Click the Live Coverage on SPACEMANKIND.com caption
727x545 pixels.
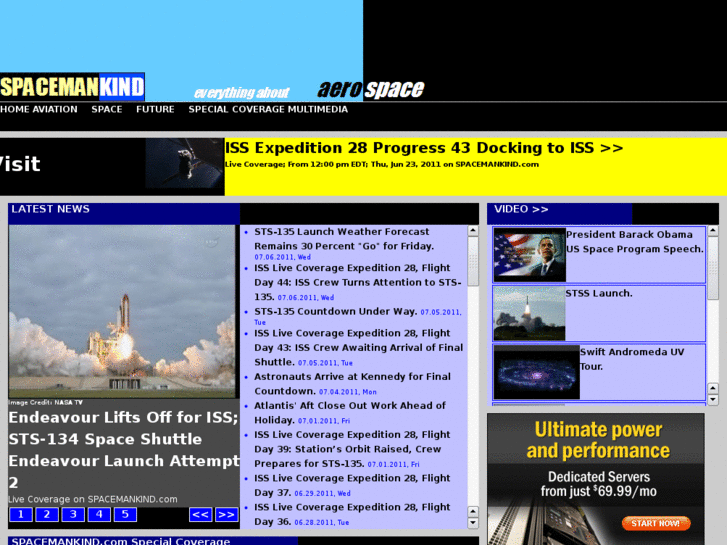tap(93, 499)
